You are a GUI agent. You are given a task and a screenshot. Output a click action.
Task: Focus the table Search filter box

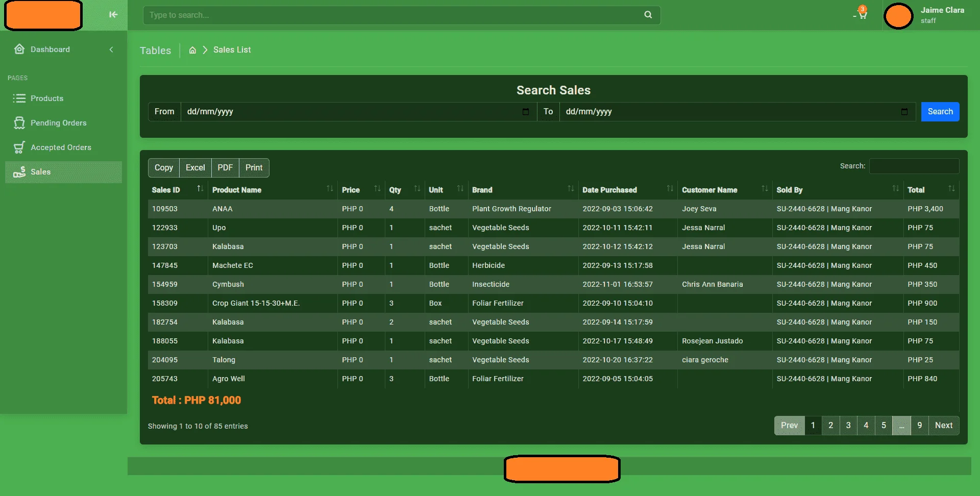(x=914, y=166)
